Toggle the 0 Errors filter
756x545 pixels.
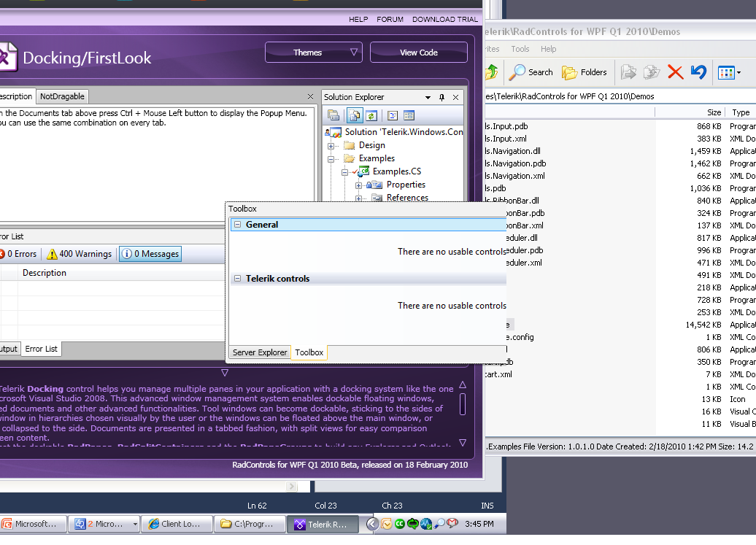coord(18,254)
